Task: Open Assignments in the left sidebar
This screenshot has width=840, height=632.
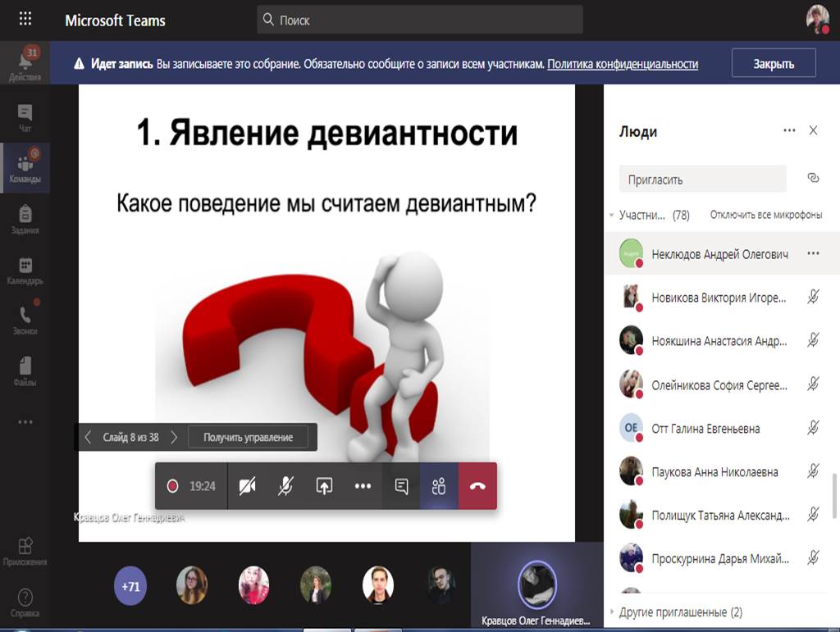Action: (25, 219)
